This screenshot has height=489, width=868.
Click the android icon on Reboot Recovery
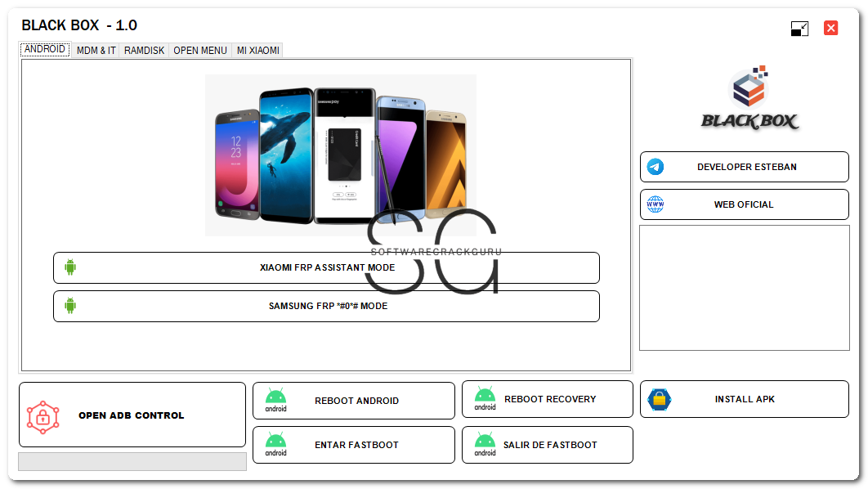pos(485,399)
